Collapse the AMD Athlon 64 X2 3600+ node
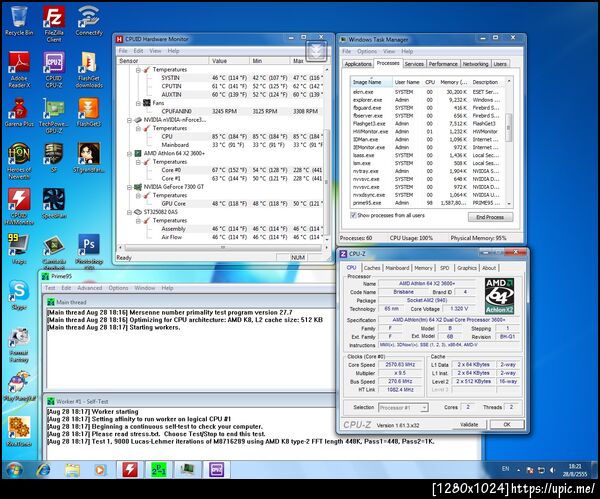 point(129,153)
